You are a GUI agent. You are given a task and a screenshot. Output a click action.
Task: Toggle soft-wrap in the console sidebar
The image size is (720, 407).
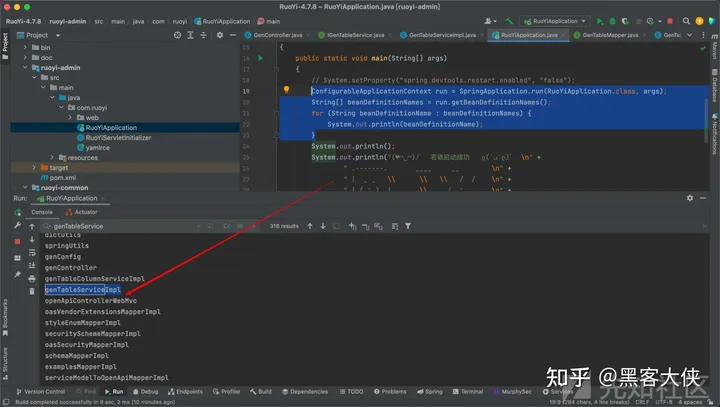click(x=32, y=253)
